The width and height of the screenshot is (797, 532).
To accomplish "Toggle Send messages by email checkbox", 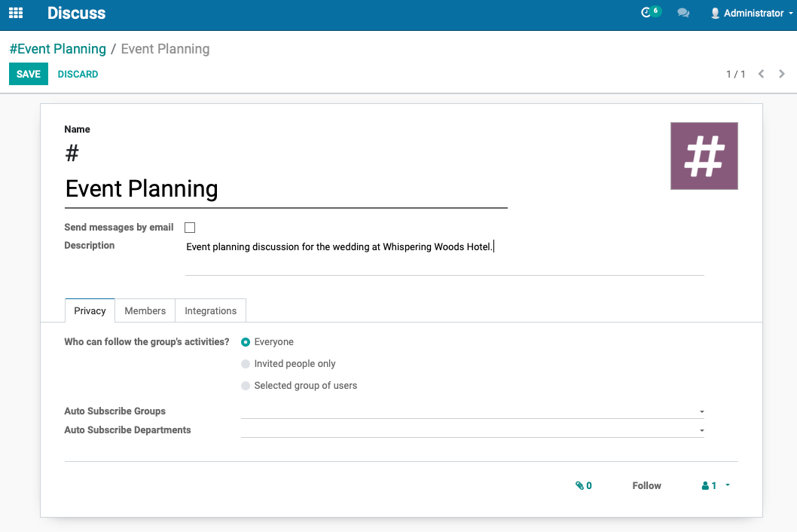I will point(190,228).
